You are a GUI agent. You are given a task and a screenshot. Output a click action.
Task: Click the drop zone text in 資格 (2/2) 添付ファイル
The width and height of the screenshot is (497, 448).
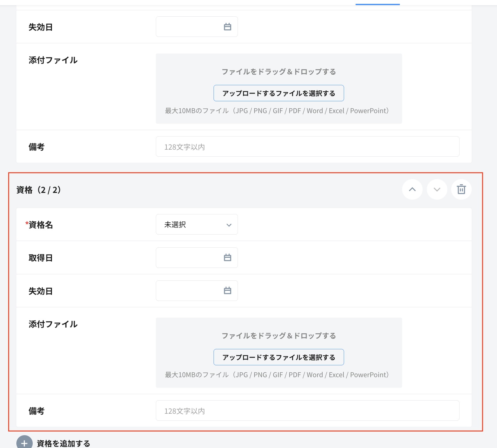coord(279,336)
